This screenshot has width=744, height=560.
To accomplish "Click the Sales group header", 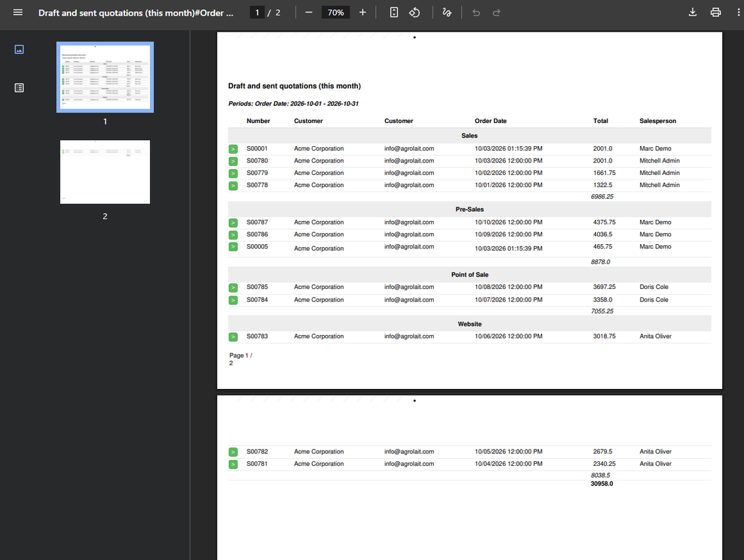I will coord(469,136).
